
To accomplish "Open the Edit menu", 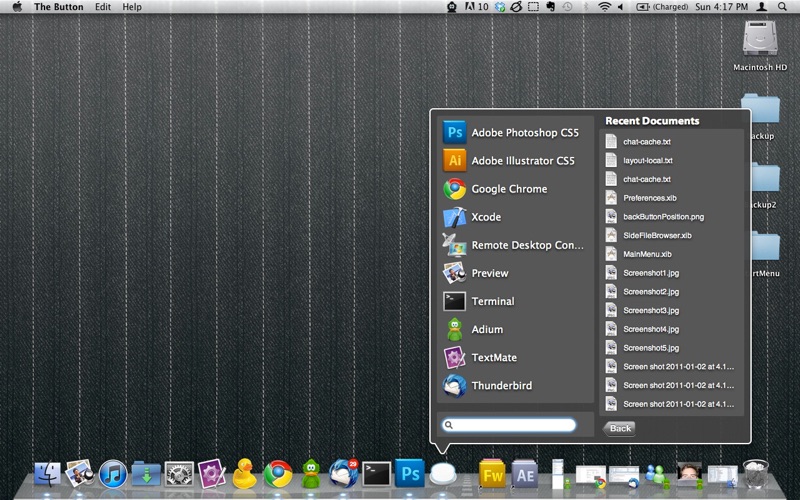I will point(103,7).
